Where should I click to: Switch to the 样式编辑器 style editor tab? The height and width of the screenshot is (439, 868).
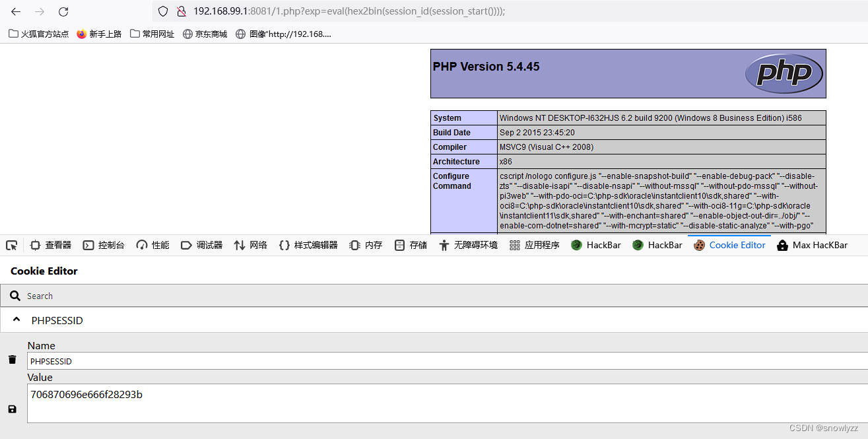coord(308,245)
